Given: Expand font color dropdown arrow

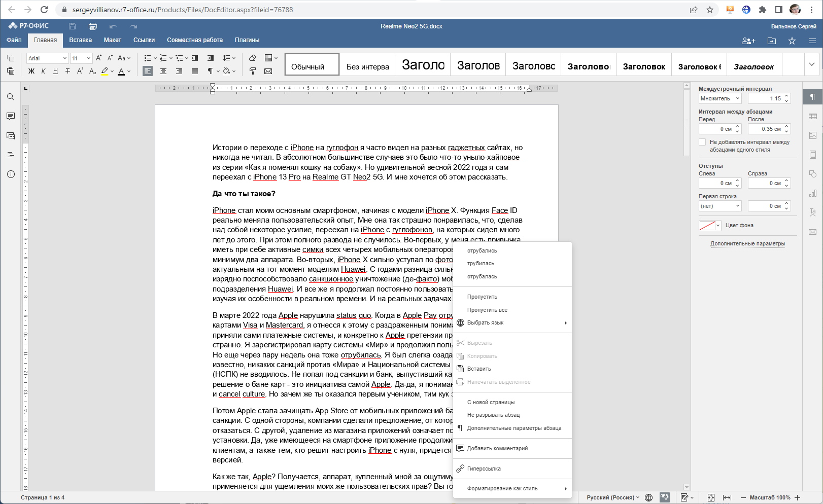Looking at the screenshot, I should 129,71.
